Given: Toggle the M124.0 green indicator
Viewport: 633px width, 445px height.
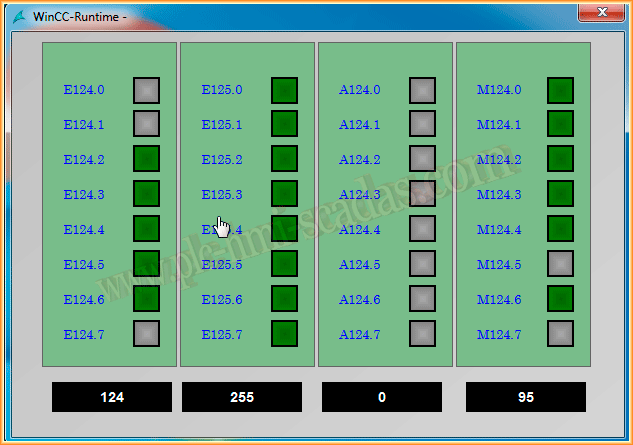Looking at the screenshot, I should click(x=560, y=90).
